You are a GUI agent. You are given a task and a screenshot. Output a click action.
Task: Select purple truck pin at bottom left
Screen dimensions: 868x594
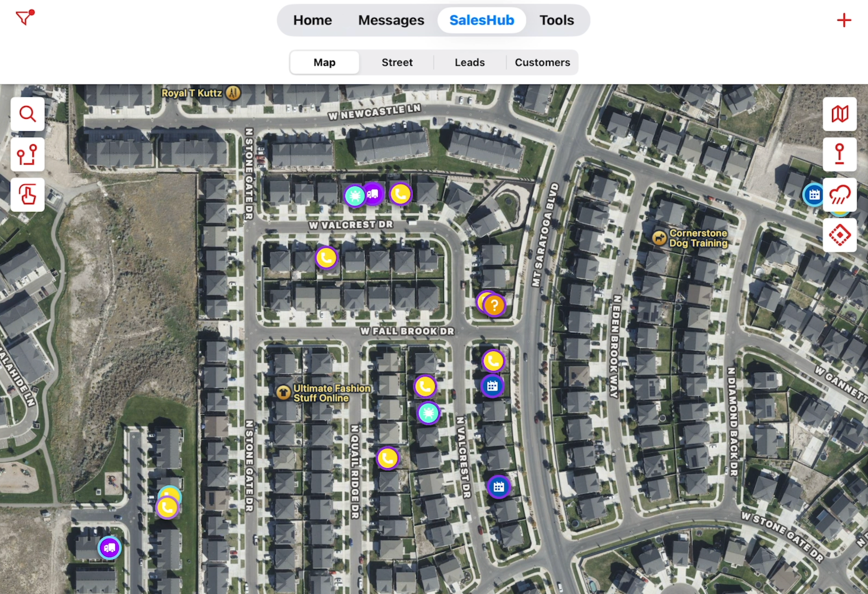tap(109, 548)
